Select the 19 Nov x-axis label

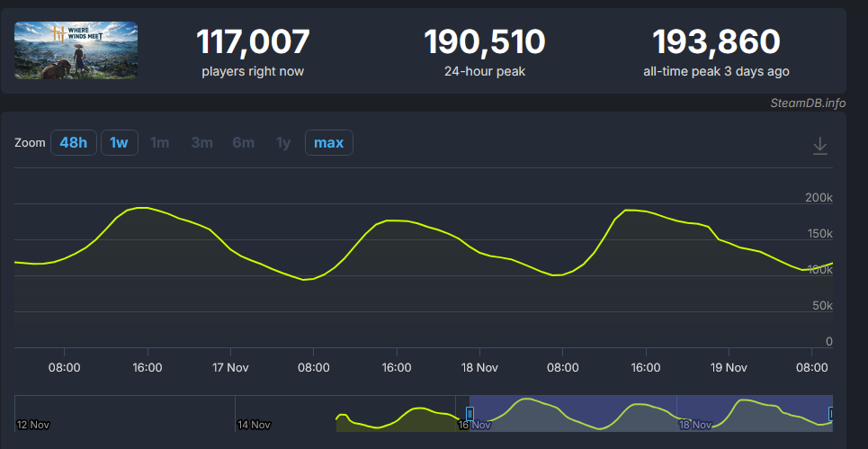coord(729,368)
